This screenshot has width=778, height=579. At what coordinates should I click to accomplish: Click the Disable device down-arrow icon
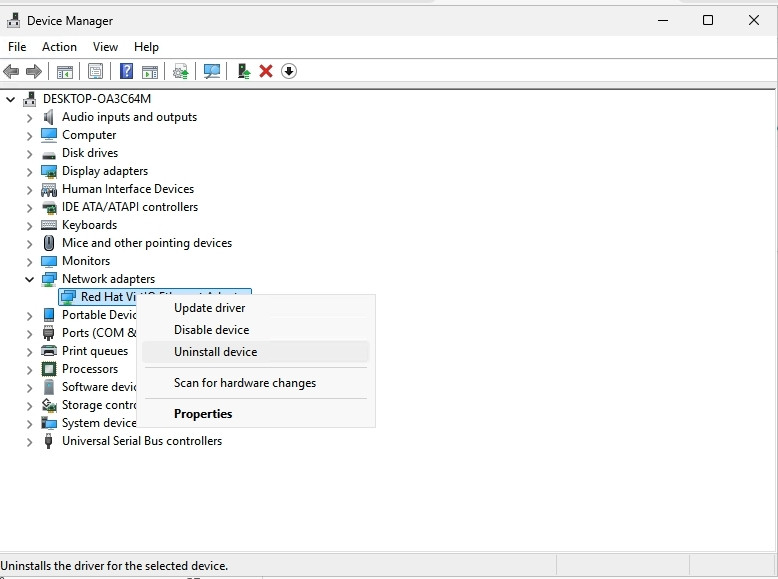[289, 71]
